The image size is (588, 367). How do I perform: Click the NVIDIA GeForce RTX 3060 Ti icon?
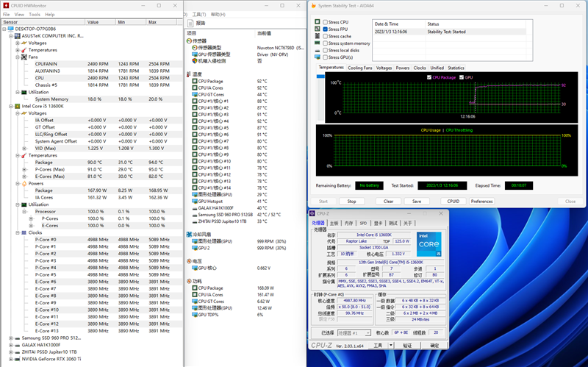click(x=18, y=359)
